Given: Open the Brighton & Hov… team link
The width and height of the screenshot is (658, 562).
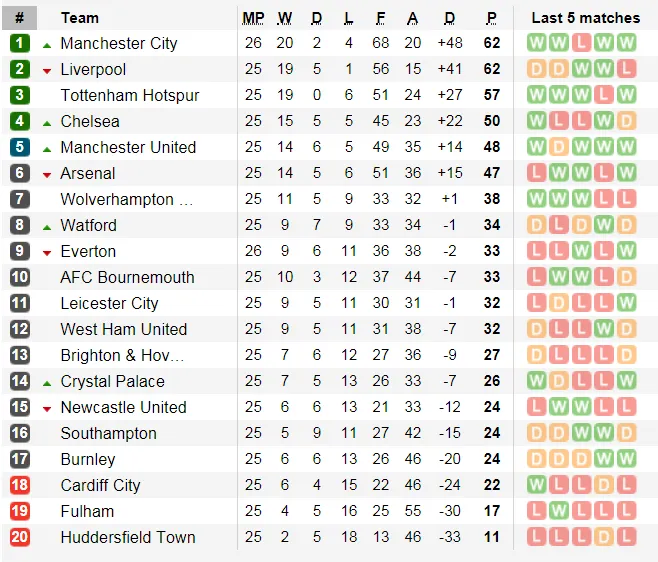Looking at the screenshot, I should (x=122, y=355).
